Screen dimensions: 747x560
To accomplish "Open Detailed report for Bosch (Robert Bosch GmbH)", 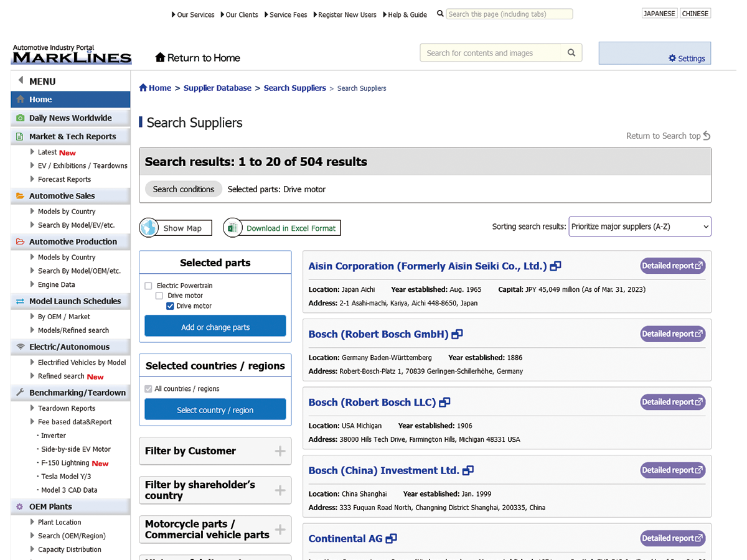I will point(673,334).
